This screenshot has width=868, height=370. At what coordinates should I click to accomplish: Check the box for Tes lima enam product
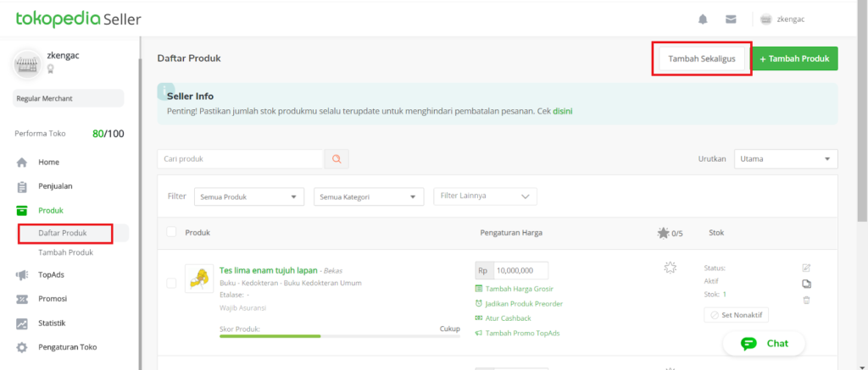[x=171, y=283]
